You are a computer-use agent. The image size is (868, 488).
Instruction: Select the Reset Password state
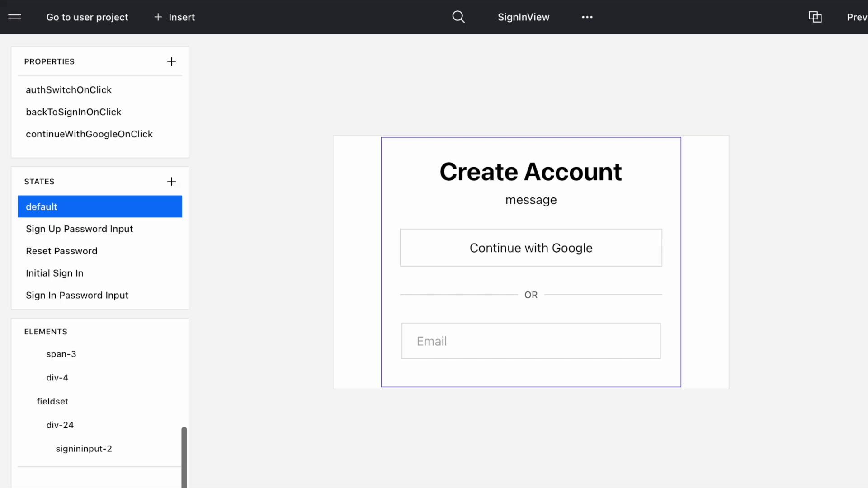point(61,251)
